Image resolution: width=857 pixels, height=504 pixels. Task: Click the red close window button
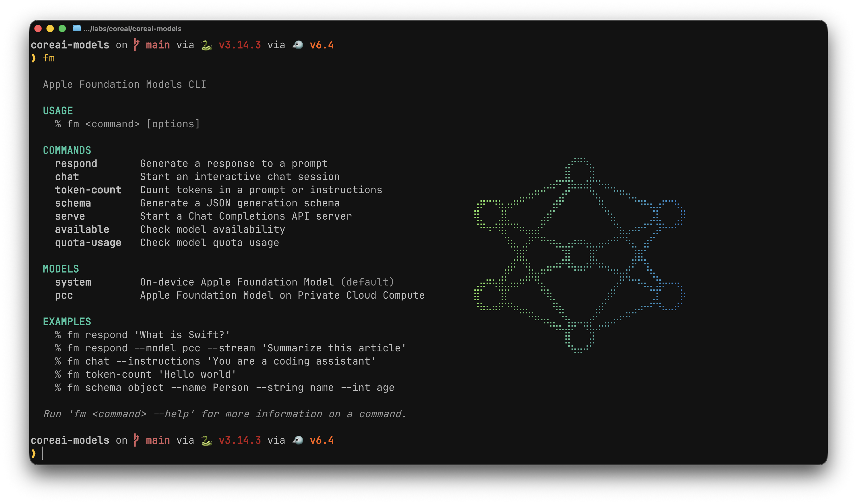(x=38, y=28)
